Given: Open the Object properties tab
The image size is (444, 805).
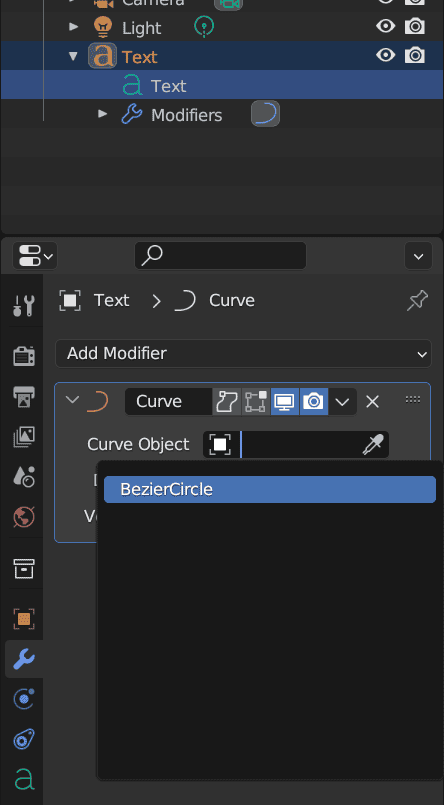Looking at the screenshot, I should (24, 619).
